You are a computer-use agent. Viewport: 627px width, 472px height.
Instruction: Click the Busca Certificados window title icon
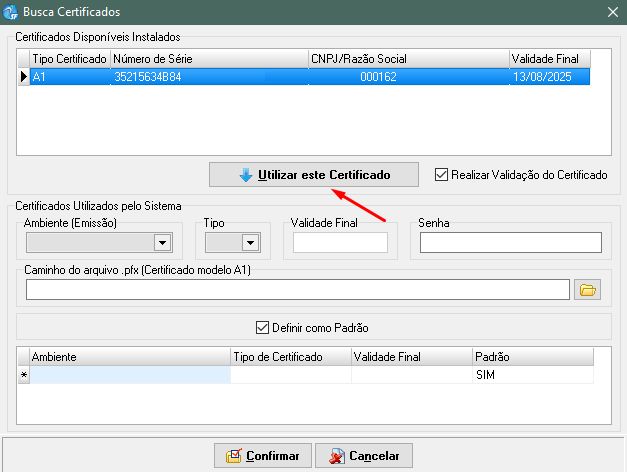click(11, 12)
